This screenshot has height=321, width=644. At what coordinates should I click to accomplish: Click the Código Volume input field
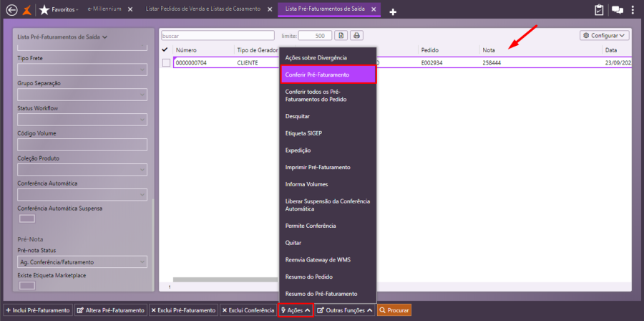click(82, 145)
